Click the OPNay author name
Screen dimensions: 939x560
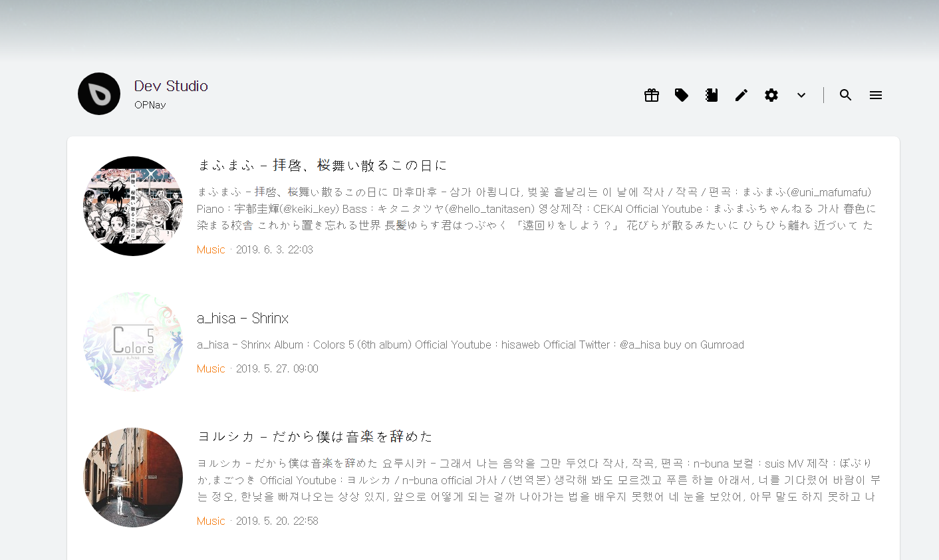pyautogui.click(x=150, y=105)
